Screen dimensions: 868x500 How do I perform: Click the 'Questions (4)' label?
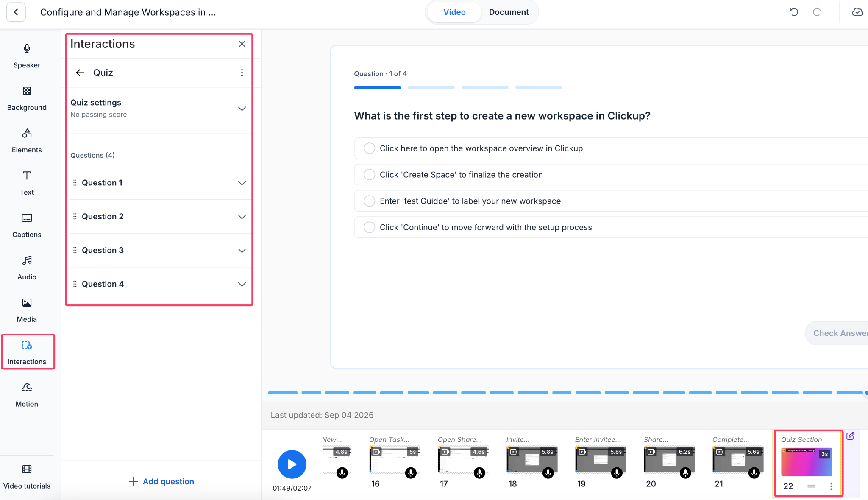coord(92,155)
